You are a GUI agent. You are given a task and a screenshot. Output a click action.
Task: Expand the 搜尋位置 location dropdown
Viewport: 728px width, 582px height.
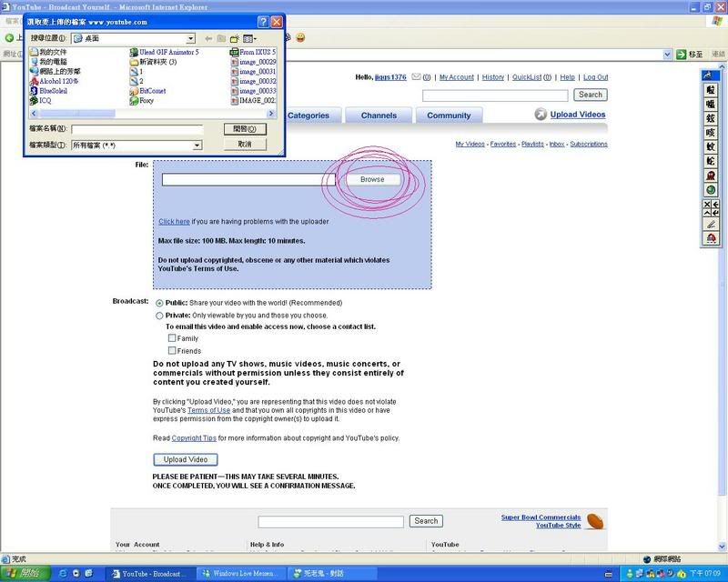[190, 38]
